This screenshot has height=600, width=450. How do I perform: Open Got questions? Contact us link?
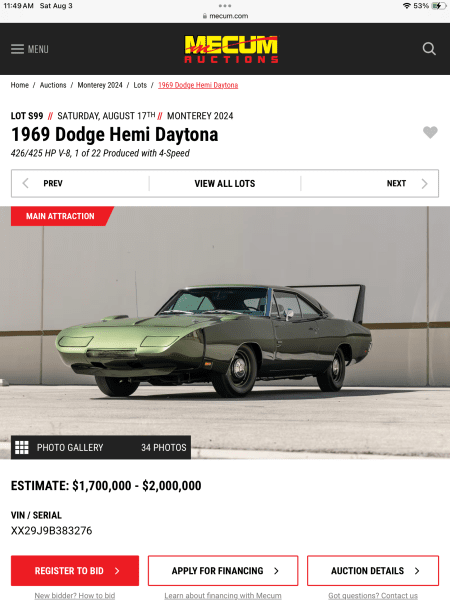click(373, 595)
